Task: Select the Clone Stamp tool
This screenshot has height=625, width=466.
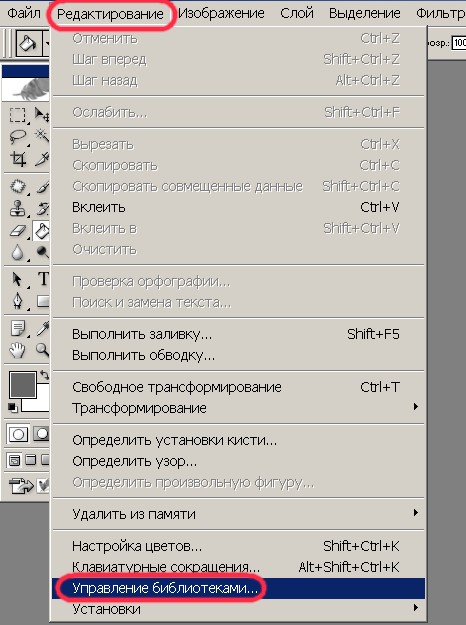Action: tap(18, 209)
